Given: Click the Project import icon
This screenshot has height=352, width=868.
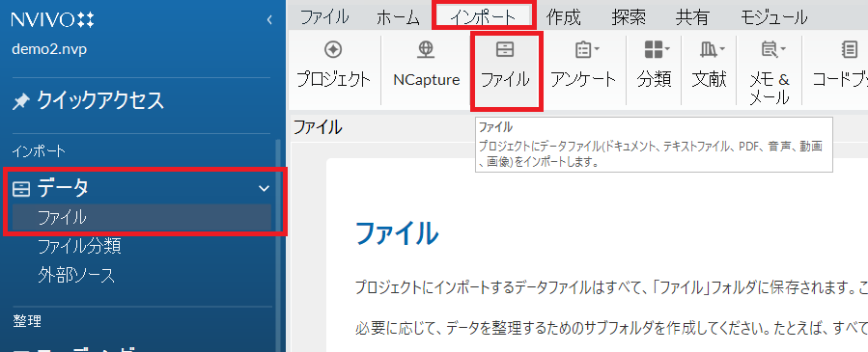Looking at the screenshot, I should click(333, 50).
